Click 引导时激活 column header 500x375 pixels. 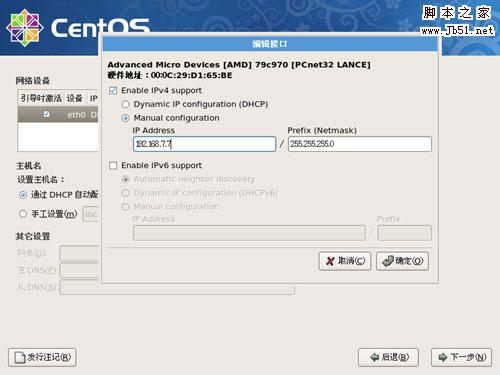point(41,98)
